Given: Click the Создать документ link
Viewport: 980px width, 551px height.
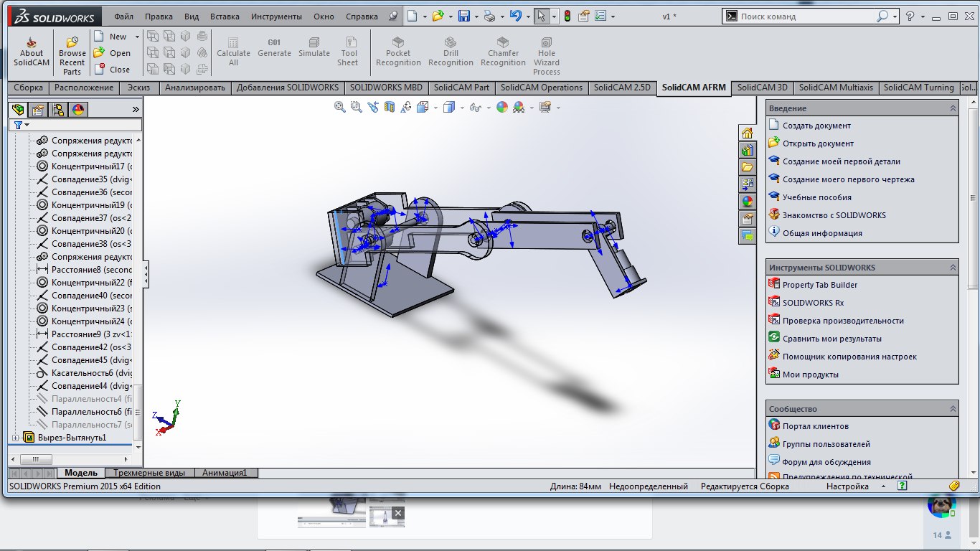Looking at the screenshot, I should tap(816, 126).
